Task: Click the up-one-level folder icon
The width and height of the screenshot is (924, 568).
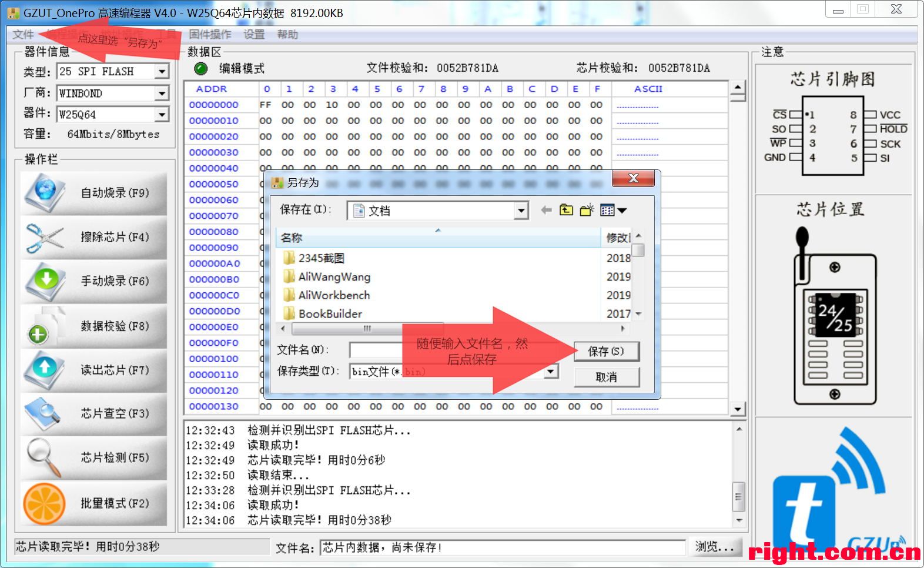Action: [566, 210]
